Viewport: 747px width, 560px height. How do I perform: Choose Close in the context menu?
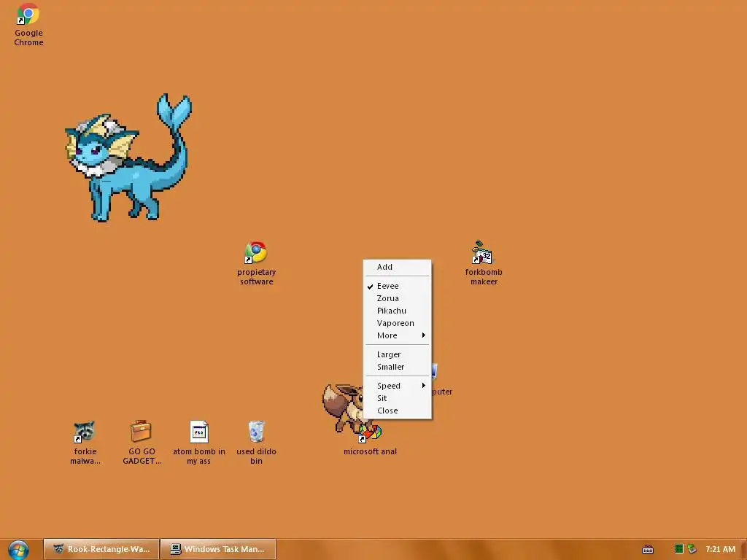click(x=398, y=411)
